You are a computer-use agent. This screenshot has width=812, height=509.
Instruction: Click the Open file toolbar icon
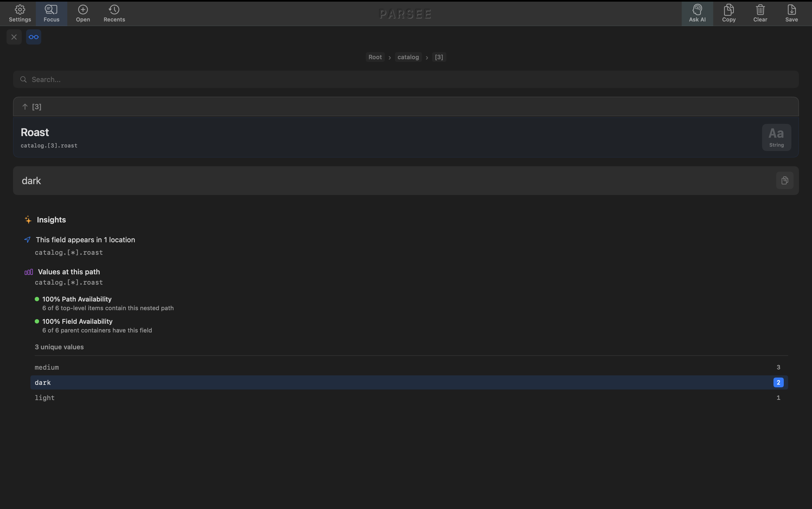pos(83,14)
